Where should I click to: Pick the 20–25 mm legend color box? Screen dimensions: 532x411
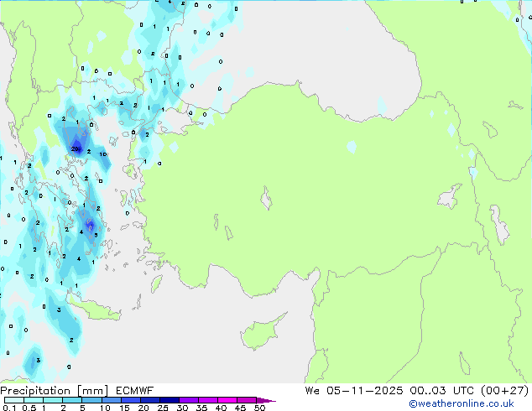149,400
